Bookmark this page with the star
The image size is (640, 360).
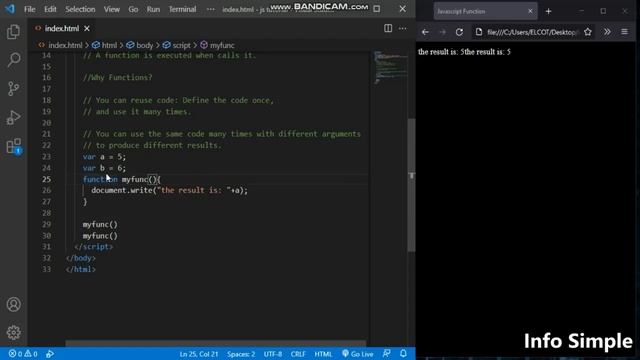(x=588, y=32)
